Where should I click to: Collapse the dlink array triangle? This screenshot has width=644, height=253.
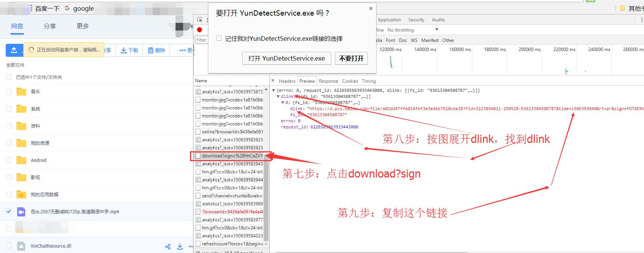[x=278, y=96]
